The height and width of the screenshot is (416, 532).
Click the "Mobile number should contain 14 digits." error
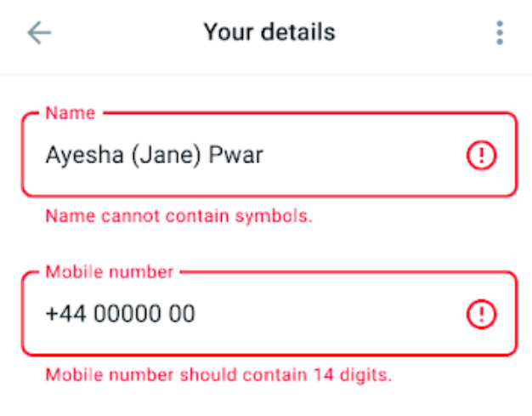218,374
